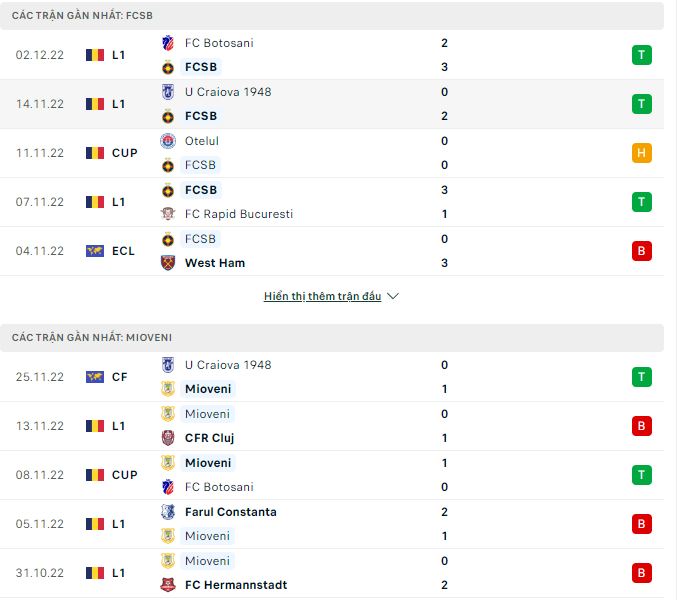677x600 pixels.
Task: Click the Farul Constanta team logo
Action: coord(168,512)
